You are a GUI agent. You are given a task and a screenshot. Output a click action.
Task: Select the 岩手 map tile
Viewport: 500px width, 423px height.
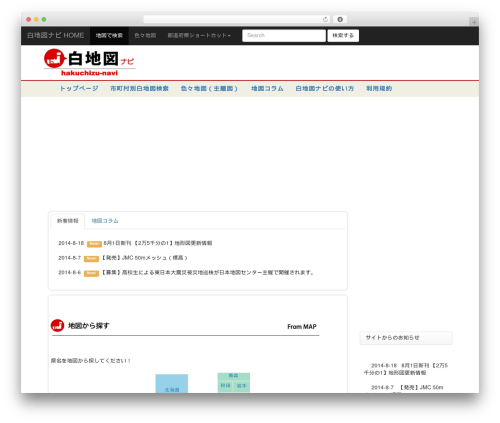[242, 386]
